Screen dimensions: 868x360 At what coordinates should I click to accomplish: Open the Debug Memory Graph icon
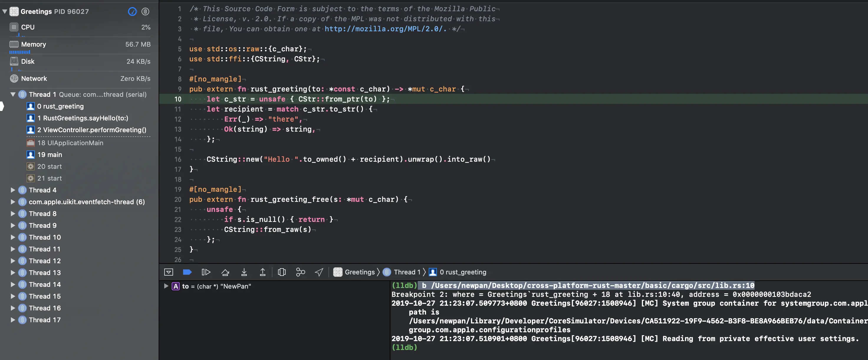[x=300, y=272]
